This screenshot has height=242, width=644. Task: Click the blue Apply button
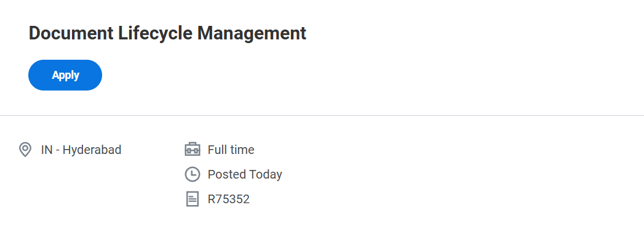pos(65,75)
